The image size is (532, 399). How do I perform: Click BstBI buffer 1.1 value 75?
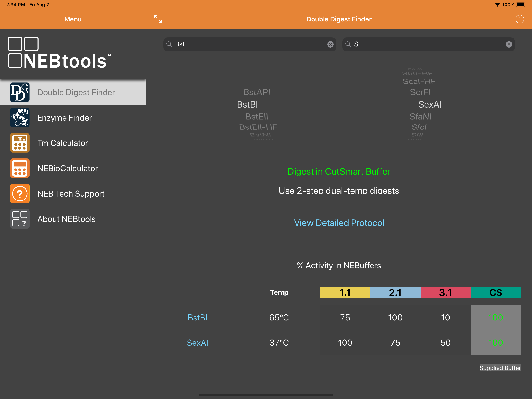click(x=345, y=317)
